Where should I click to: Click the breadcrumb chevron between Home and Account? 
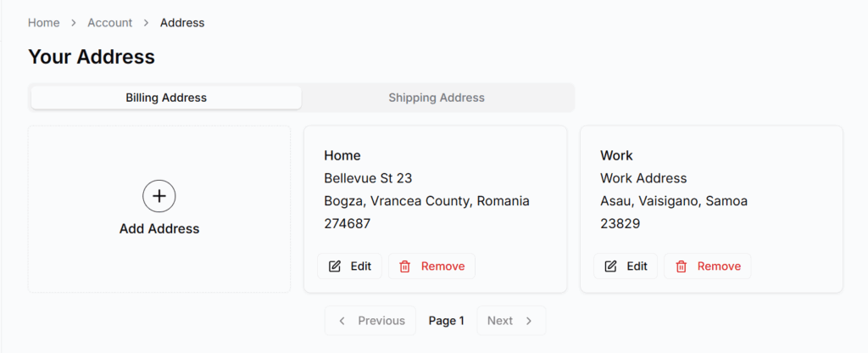click(74, 23)
